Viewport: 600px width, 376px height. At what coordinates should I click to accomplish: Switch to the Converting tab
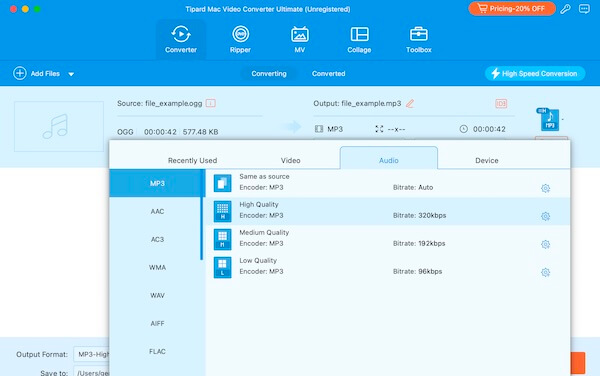pos(269,73)
